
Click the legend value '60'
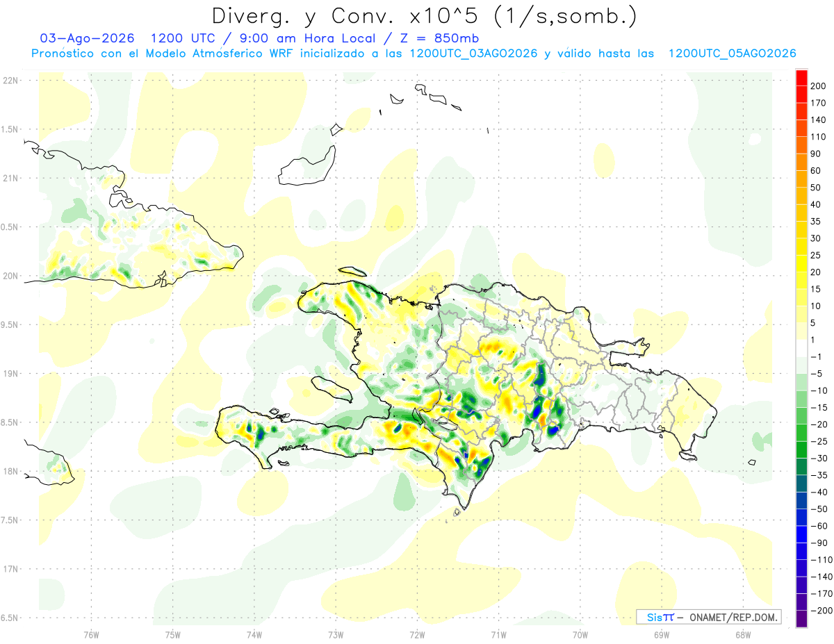(x=816, y=170)
